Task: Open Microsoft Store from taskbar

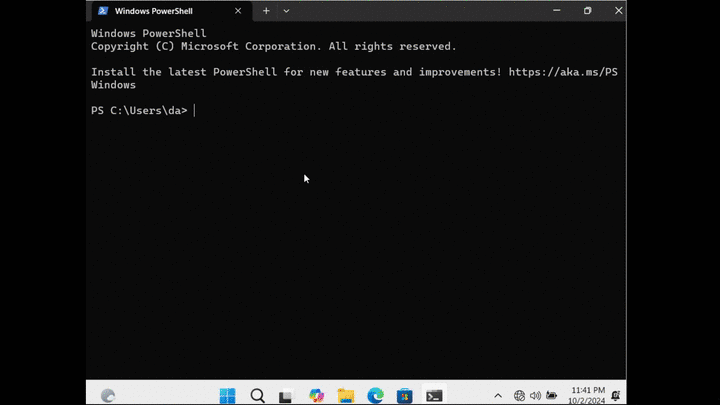Action: tap(405, 395)
